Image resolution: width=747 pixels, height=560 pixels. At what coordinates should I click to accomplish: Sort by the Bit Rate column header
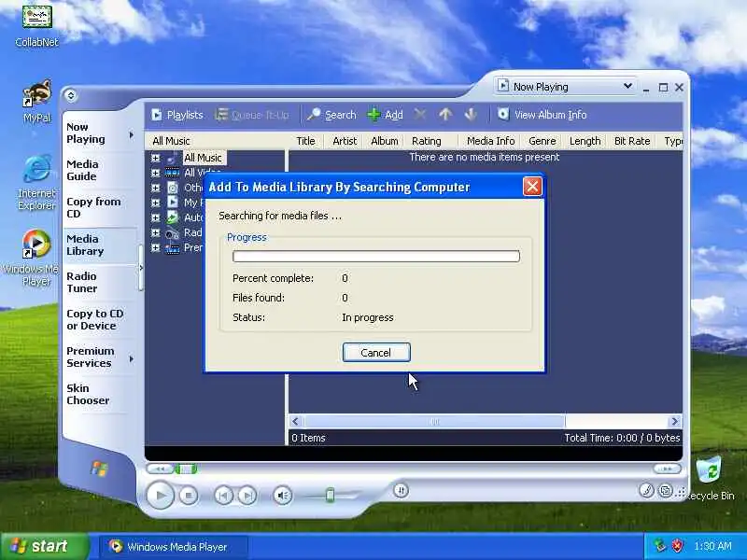(632, 141)
